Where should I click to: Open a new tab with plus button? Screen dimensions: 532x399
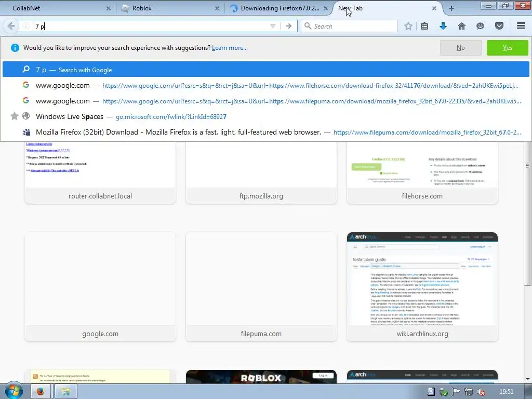tap(451, 8)
